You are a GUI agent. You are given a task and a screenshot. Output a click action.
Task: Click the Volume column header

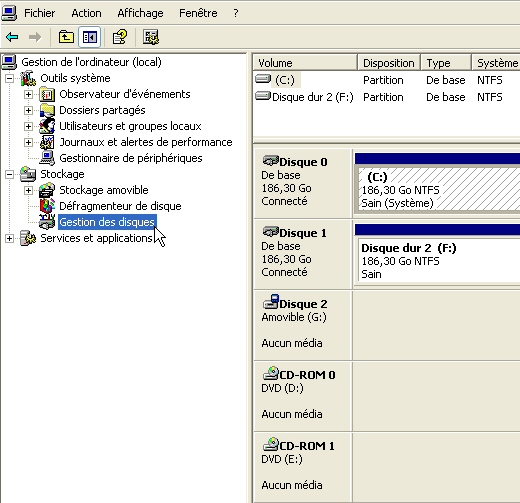305,63
